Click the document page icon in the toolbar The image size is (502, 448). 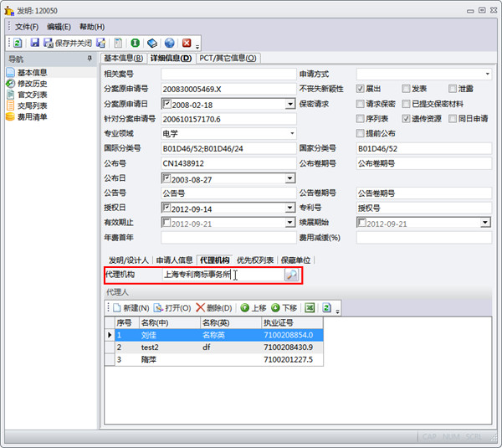click(x=118, y=43)
